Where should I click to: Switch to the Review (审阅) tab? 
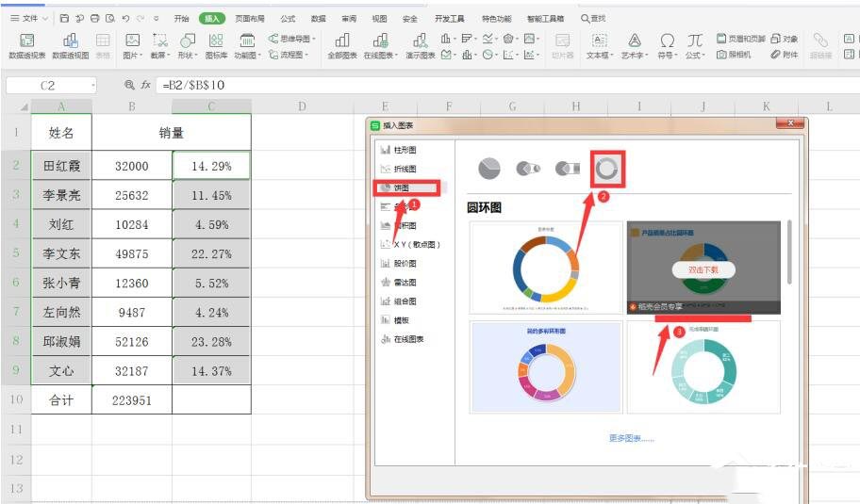[349, 18]
